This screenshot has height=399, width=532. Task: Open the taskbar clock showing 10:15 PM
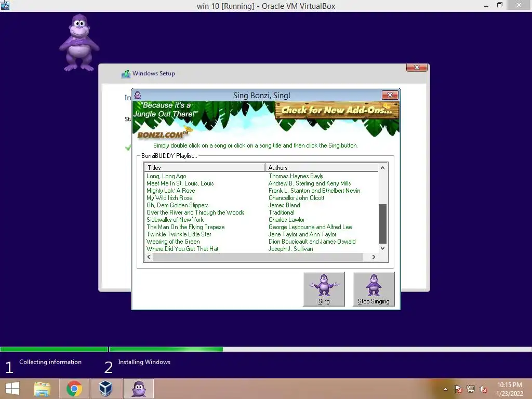pos(509,389)
